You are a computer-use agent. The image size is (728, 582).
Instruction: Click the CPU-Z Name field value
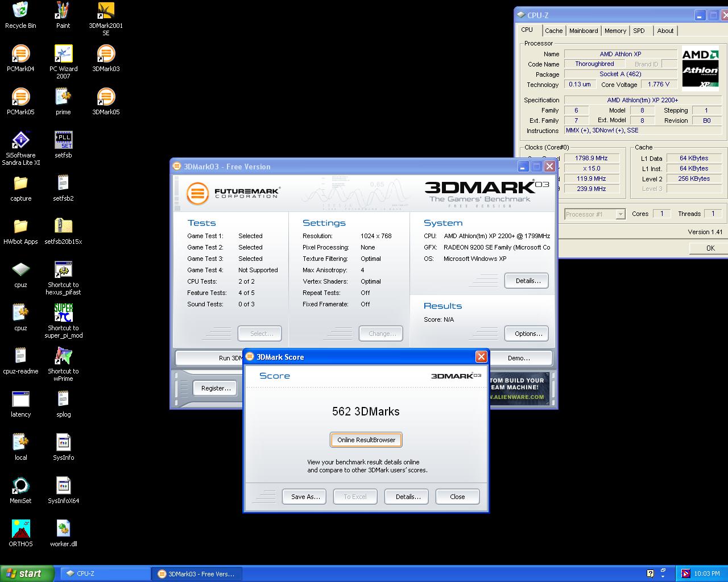[620, 54]
